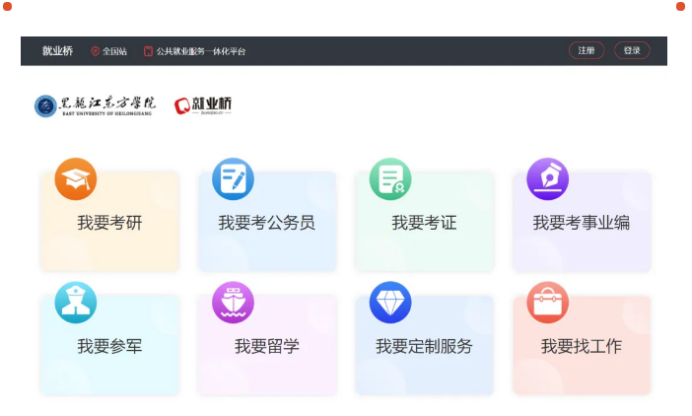
Task: Open the 我要定制服务 card label
Action: [x=424, y=347]
